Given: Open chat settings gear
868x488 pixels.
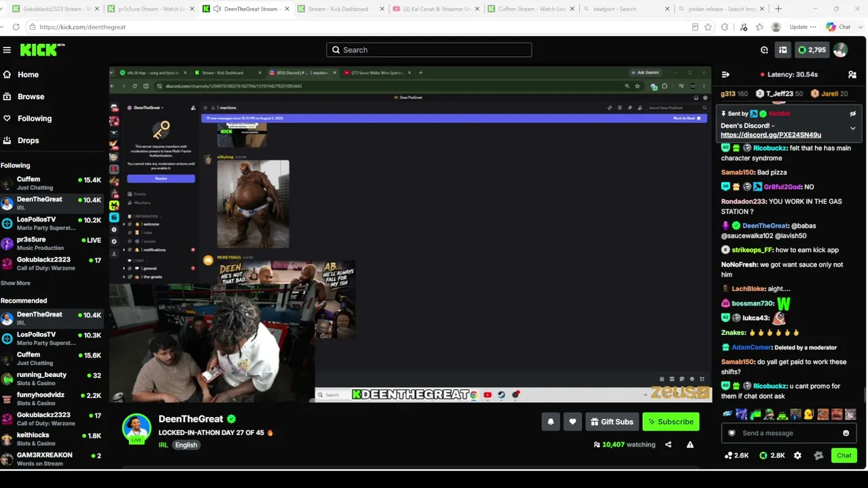Looking at the screenshot, I should [x=797, y=455].
